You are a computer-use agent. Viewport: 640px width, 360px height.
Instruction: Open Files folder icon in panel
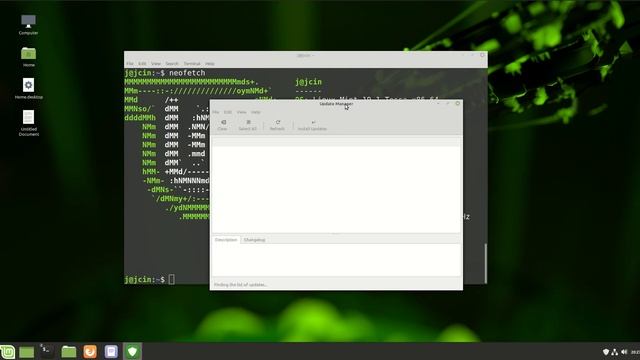(x=69, y=351)
